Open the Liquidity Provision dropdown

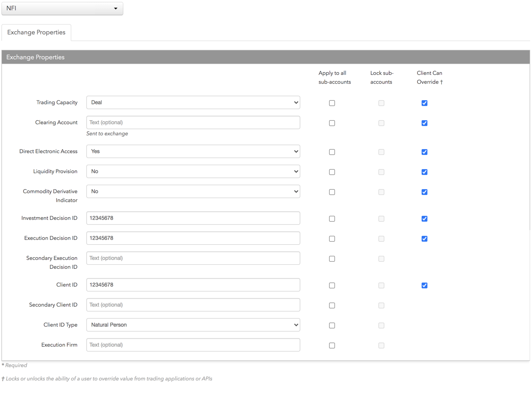click(193, 171)
